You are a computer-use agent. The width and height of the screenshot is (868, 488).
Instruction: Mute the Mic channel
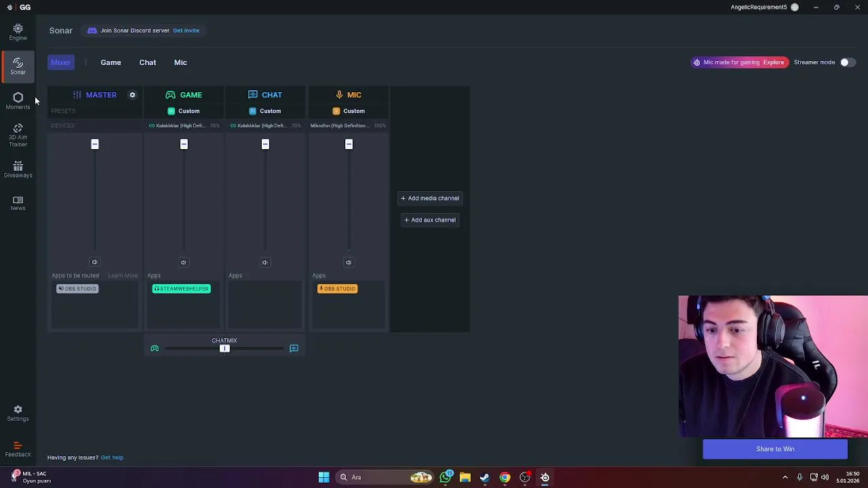click(x=349, y=262)
